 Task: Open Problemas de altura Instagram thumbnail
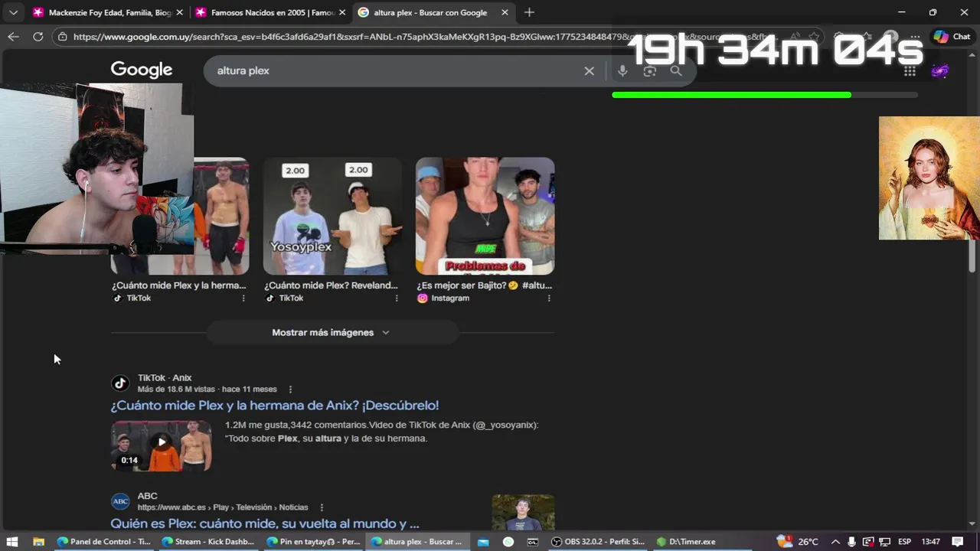coord(485,216)
